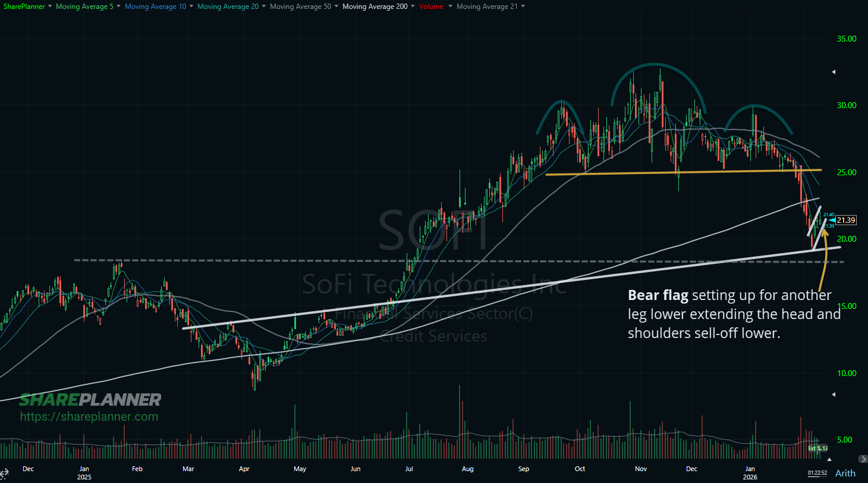
Task: Click the right chevron arrow at bottom-right
Action: point(863,459)
